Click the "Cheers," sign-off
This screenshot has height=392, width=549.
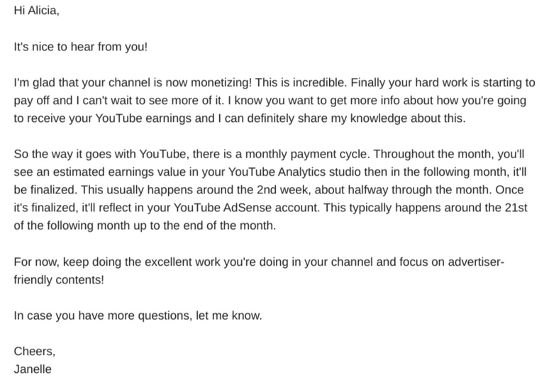34,352
